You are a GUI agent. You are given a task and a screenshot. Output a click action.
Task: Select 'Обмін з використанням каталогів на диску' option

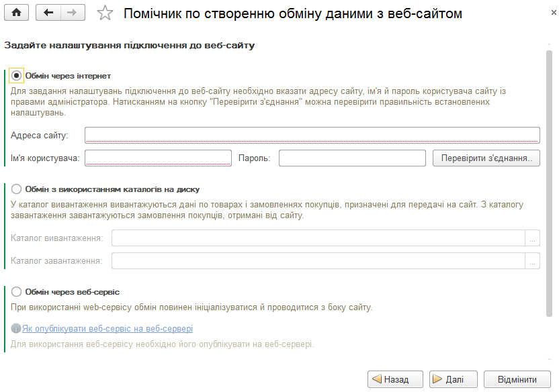(16, 189)
